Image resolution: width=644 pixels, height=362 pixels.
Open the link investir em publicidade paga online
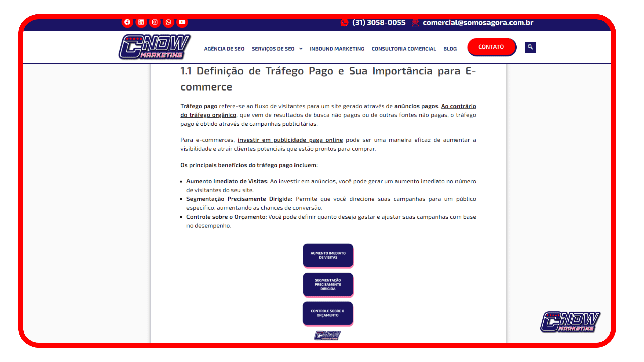(289, 140)
